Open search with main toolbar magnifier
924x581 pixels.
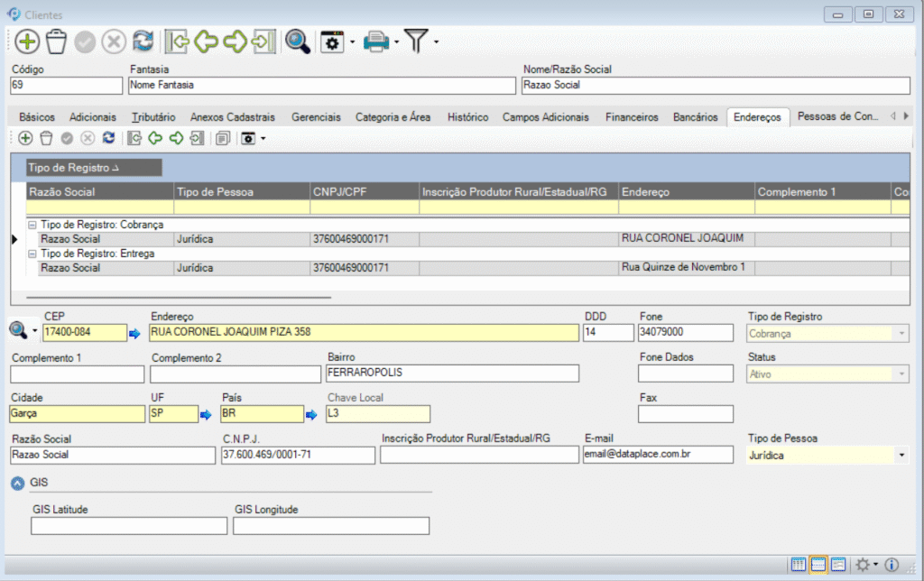[297, 41]
